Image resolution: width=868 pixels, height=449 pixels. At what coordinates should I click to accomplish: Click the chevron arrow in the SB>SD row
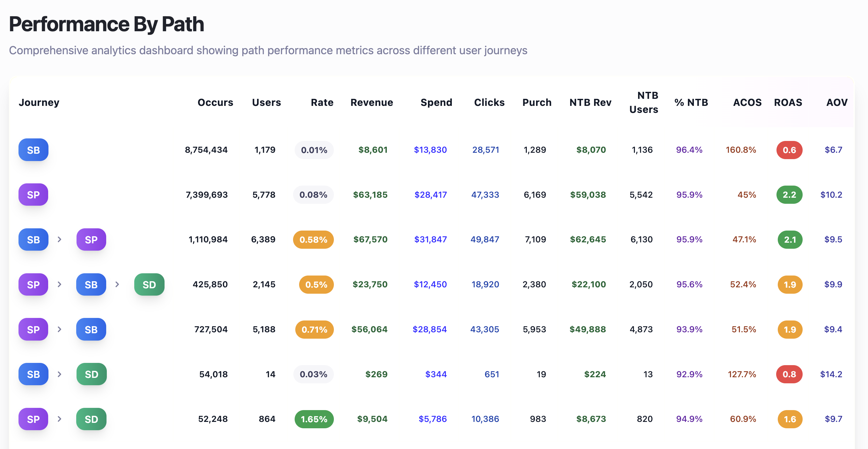(60, 374)
